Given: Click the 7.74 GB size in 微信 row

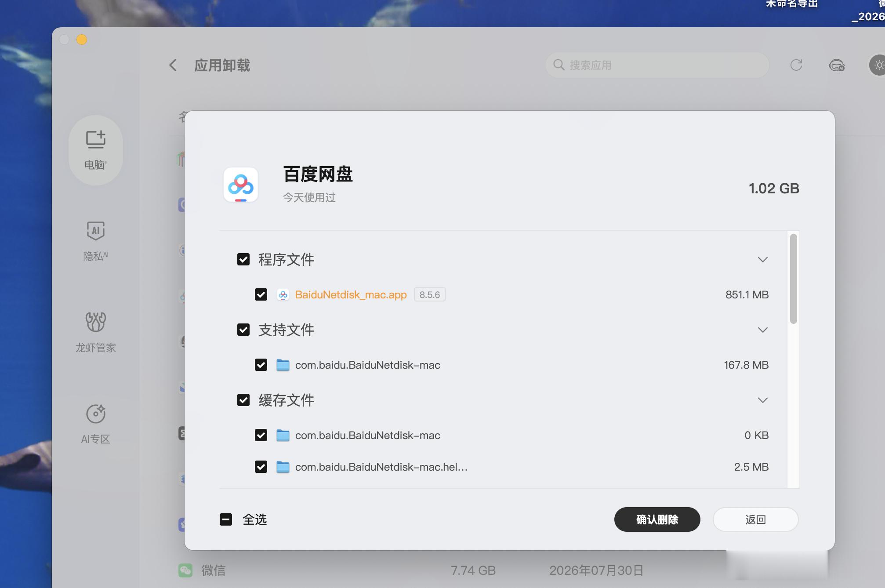Looking at the screenshot, I should [473, 570].
